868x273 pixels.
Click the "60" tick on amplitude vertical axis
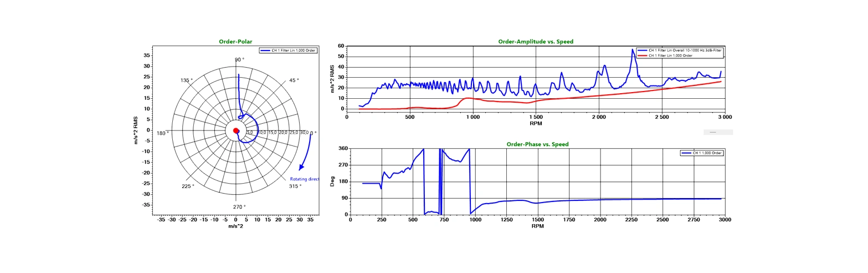click(x=341, y=46)
